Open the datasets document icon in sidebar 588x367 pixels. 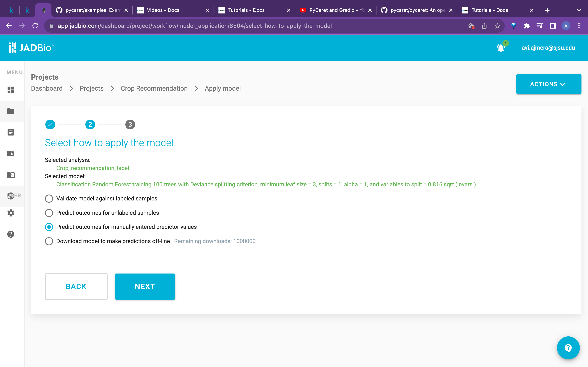(x=11, y=132)
